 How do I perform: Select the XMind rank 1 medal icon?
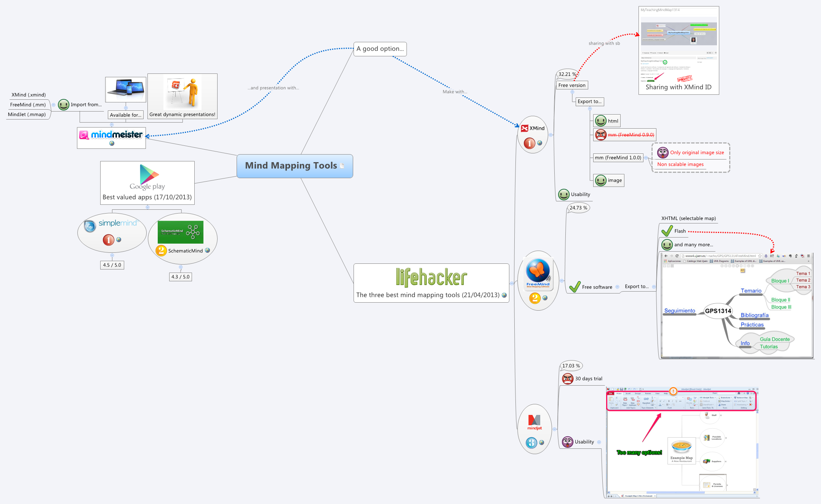[529, 144]
